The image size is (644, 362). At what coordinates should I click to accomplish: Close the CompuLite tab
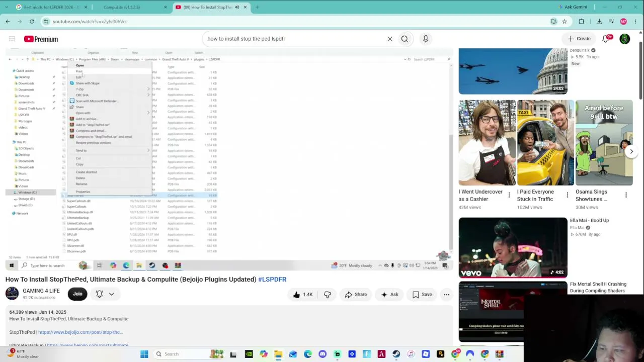pyautogui.click(x=166, y=7)
